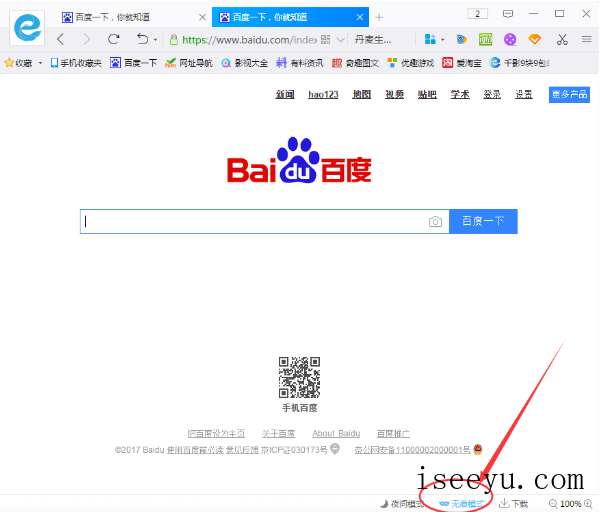Click the zoom in magnifier in status bar

tap(588, 504)
